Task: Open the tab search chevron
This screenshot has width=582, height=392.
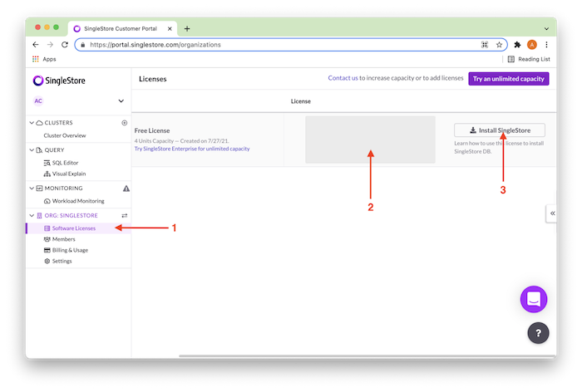Action: pyautogui.click(x=546, y=28)
